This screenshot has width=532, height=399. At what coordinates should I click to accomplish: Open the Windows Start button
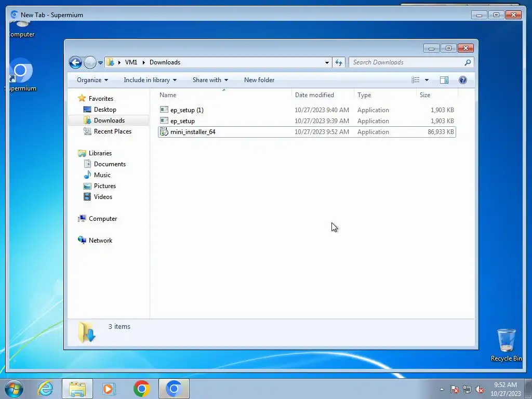pyautogui.click(x=14, y=389)
